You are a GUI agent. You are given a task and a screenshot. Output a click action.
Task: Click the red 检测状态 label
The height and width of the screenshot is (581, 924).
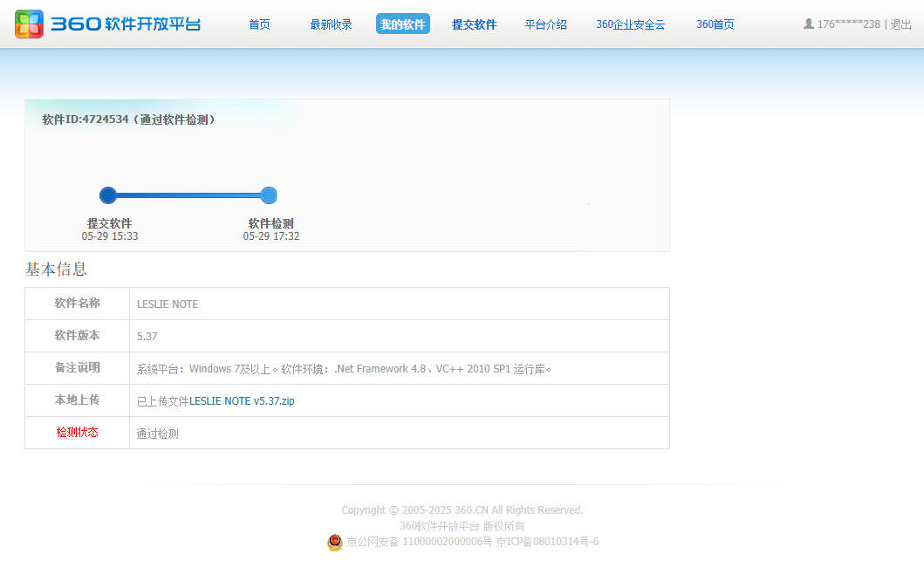[x=77, y=433]
